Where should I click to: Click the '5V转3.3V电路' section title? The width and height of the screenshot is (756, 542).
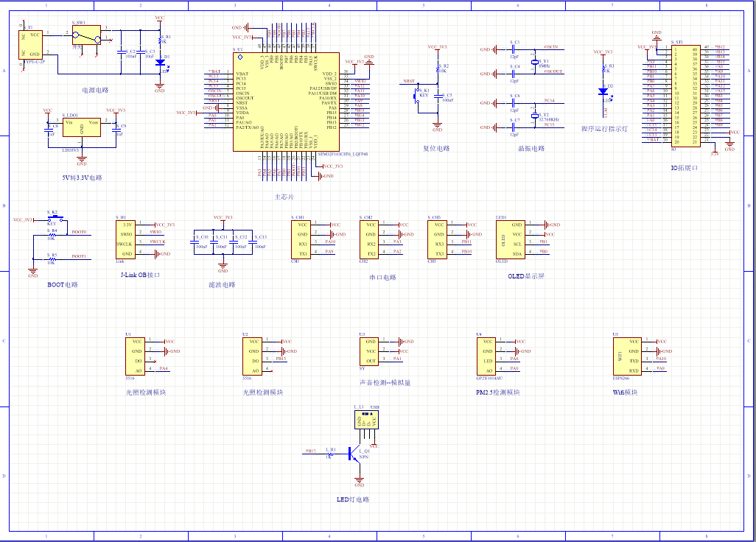[82, 177]
